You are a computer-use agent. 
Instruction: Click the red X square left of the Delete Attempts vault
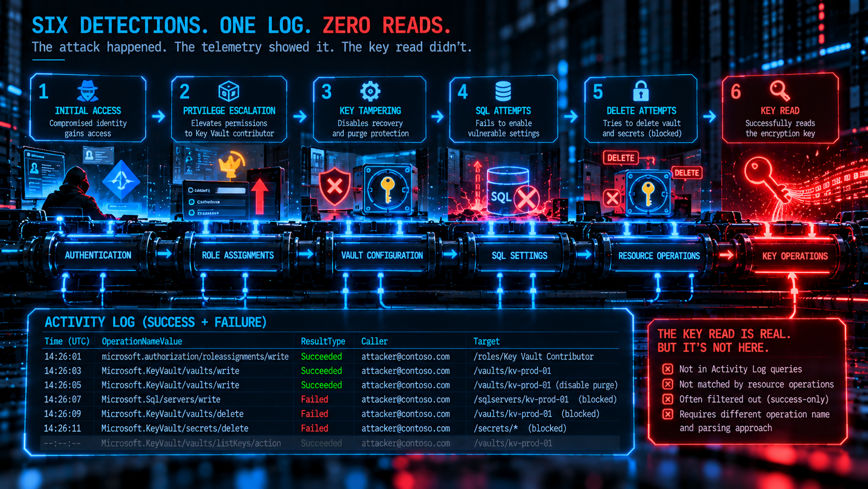pos(613,198)
